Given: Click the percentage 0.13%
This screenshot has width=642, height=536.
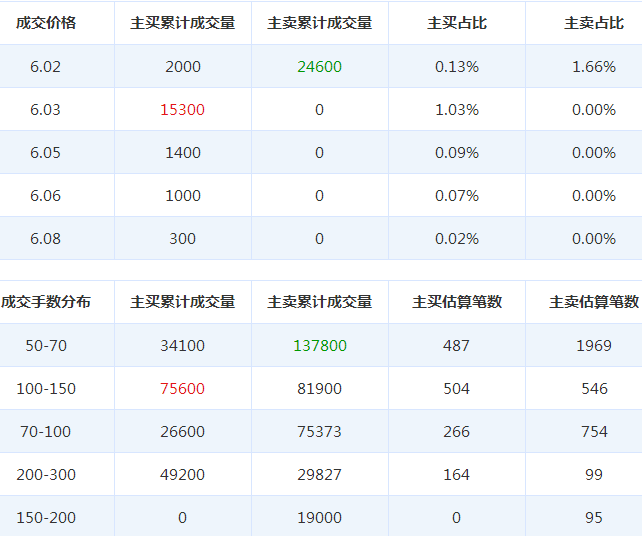Looking at the screenshot, I should (457, 67).
